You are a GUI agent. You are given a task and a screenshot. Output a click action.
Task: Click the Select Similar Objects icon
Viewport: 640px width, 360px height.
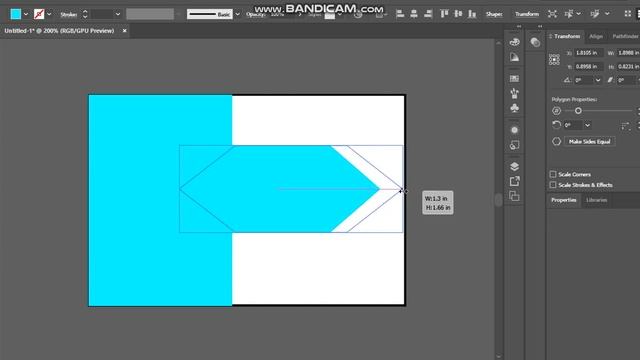tap(569, 14)
